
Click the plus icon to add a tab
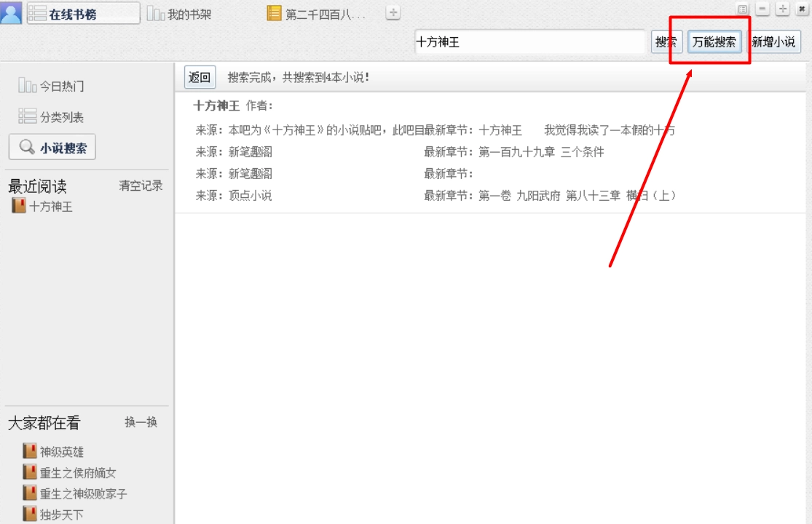click(x=393, y=13)
